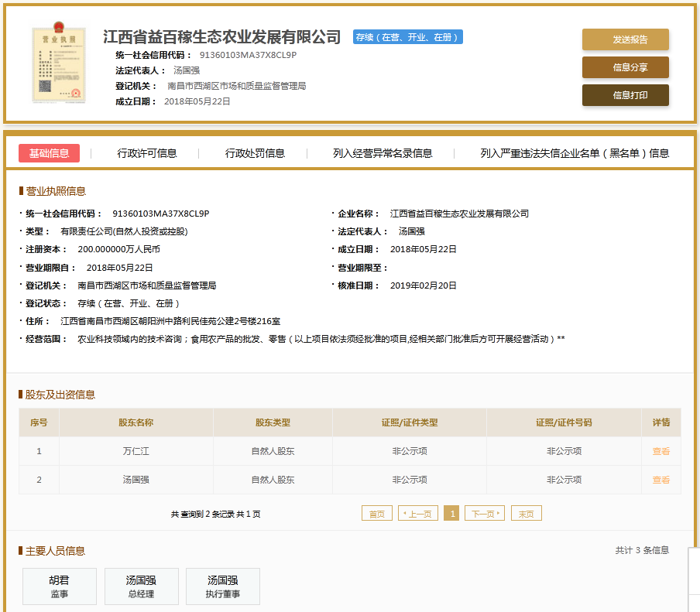Go to first page 首页
Viewport: 700px width, 612px height.
[x=376, y=514]
